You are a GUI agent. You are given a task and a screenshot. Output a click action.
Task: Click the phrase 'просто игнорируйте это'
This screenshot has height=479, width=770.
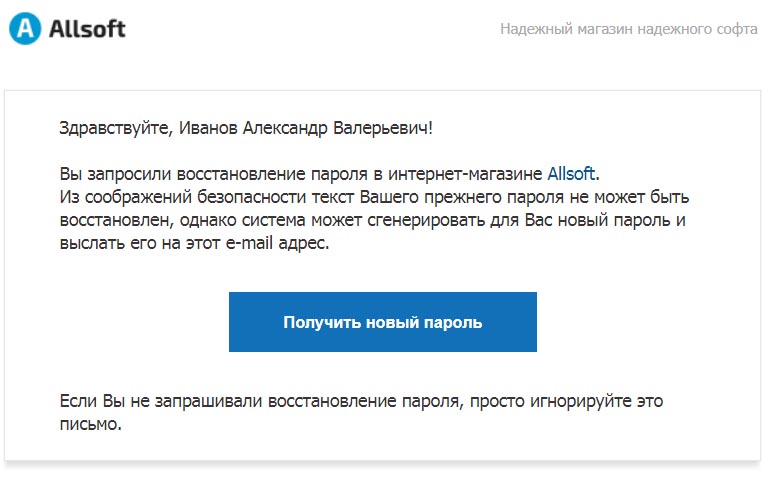pos(566,401)
